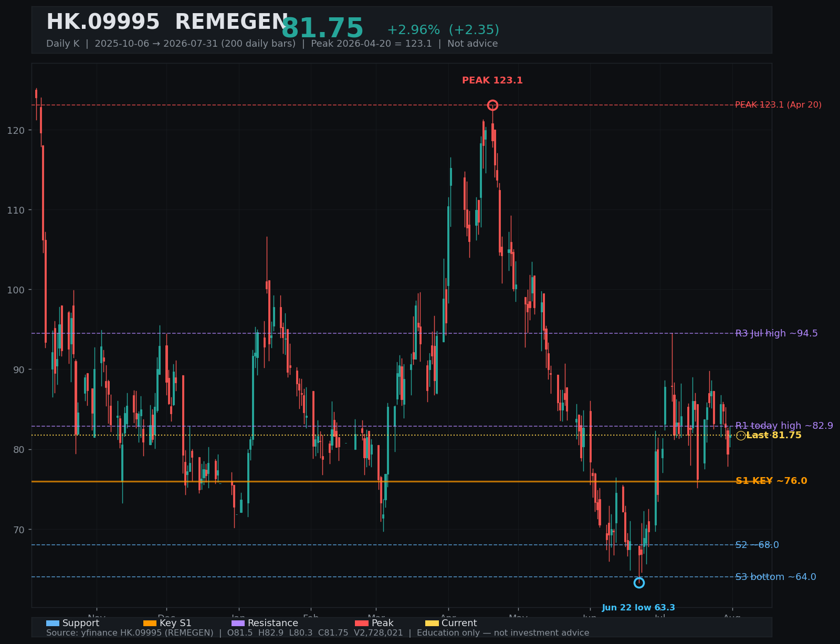840x644 pixels.
Task: Click the 'Last 81.75' price label
Action: click(x=774, y=435)
